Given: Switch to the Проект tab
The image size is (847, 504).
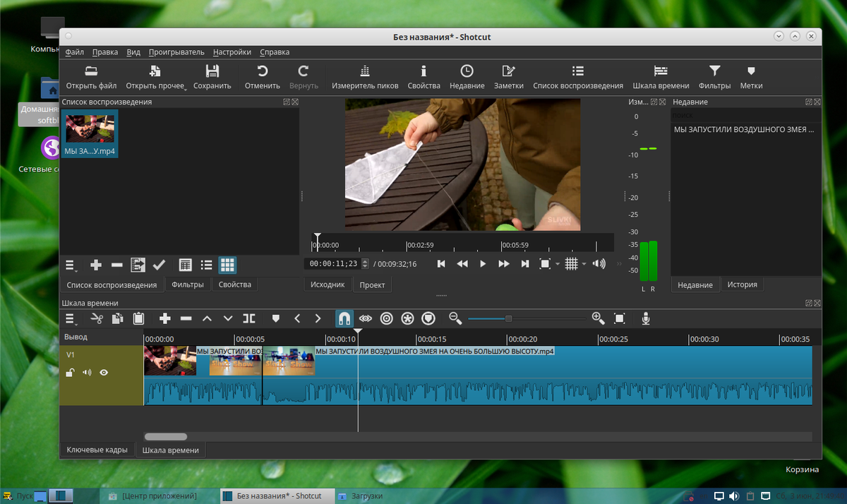Looking at the screenshot, I should click(x=372, y=284).
